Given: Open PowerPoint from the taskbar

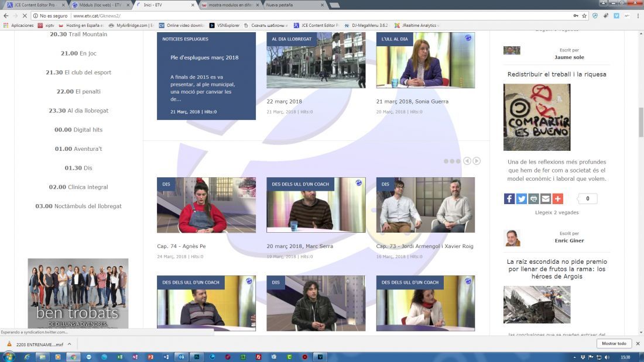Looking at the screenshot, I should tap(150, 357).
